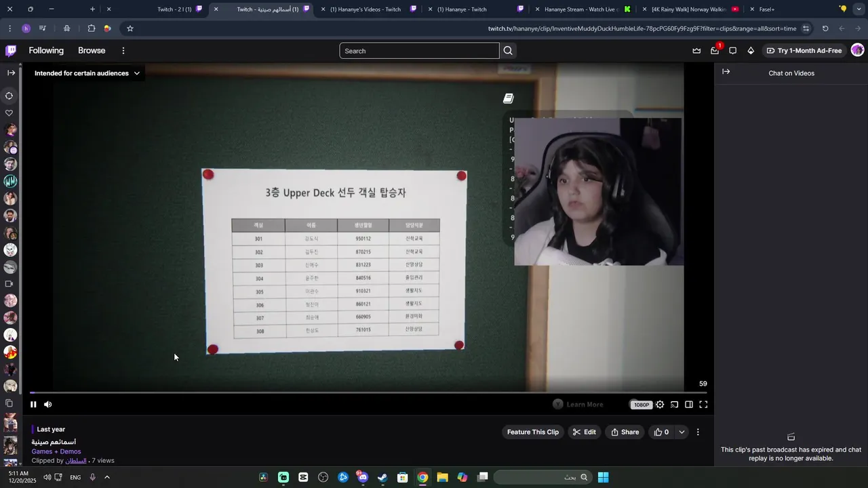Open notifications inbox with red badge

[x=715, y=51]
